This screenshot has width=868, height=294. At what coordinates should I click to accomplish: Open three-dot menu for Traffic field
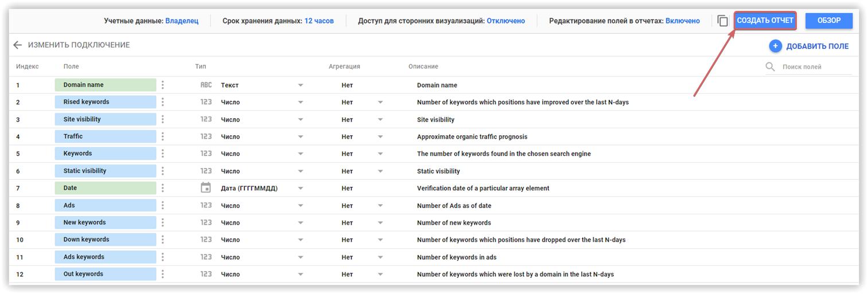click(163, 136)
